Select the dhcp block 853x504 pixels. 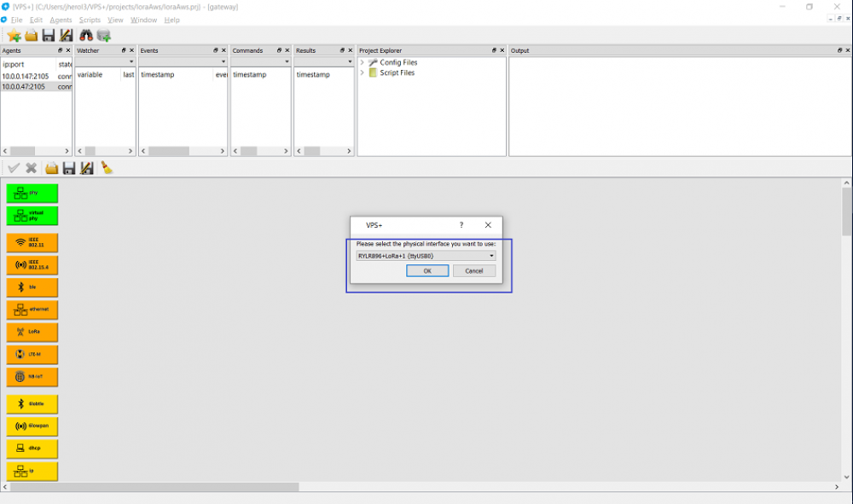tap(32, 449)
